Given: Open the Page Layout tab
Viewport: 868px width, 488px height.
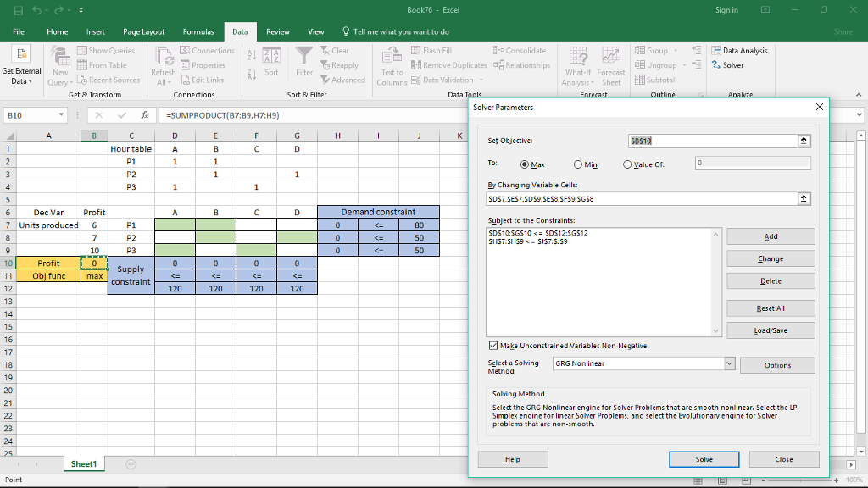Looking at the screenshot, I should pyautogui.click(x=144, y=31).
